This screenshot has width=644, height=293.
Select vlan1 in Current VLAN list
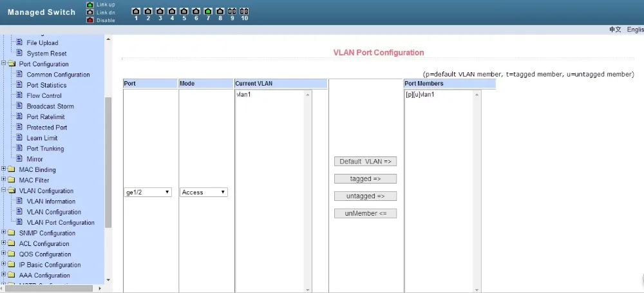[243, 95]
